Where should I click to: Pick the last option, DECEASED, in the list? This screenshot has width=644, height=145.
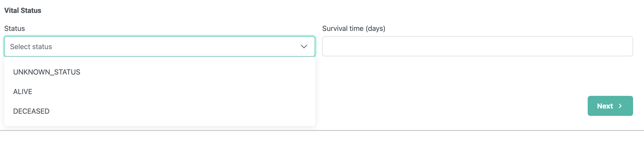[31, 111]
